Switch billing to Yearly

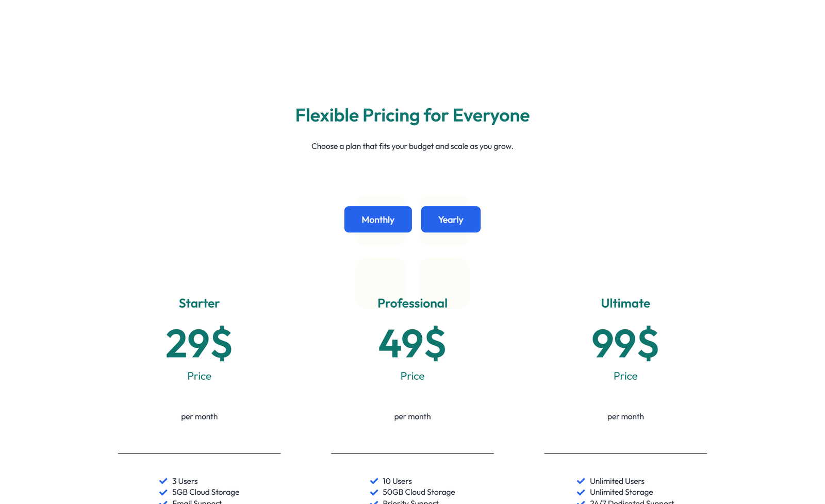450,219
